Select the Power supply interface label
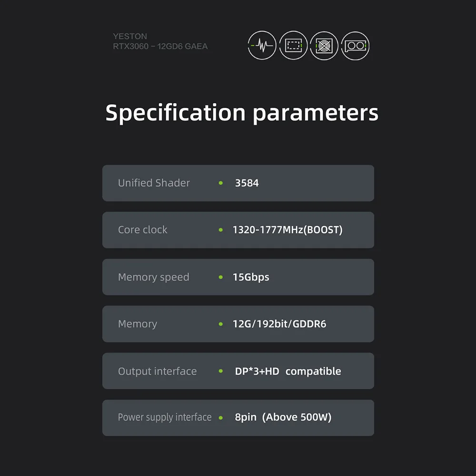This screenshot has height=476, width=476. point(164,417)
